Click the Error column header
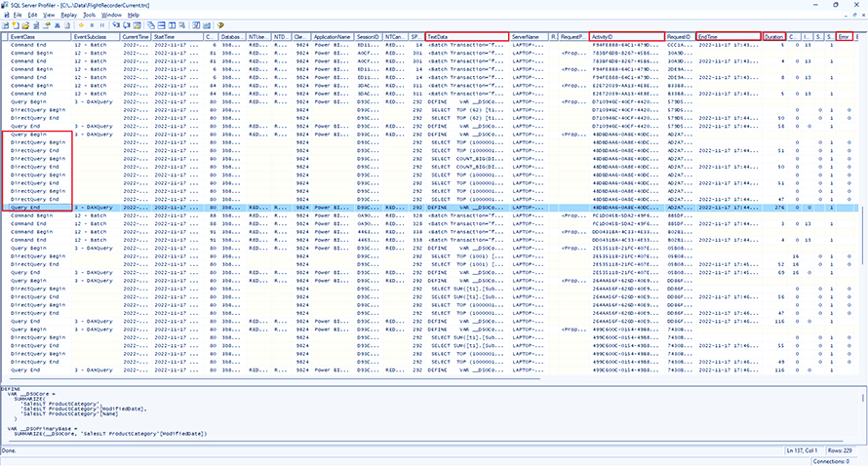The width and height of the screenshot is (868, 466). 845,36
